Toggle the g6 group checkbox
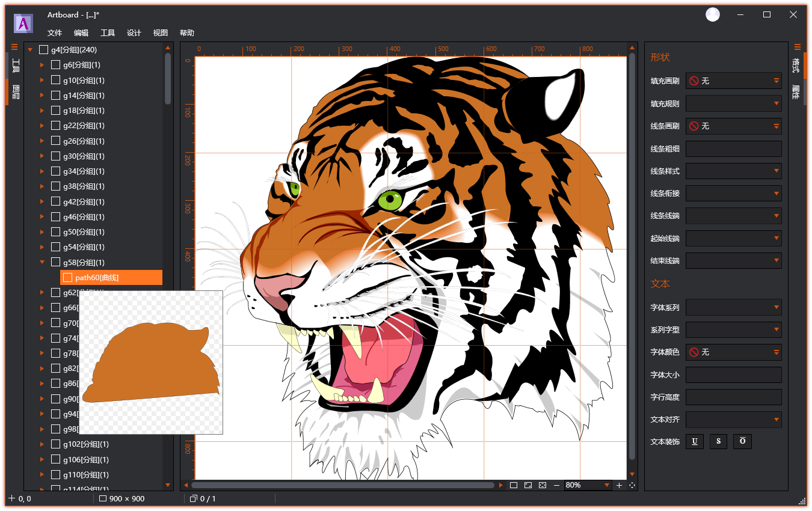Screen dimensions: 812x511 click(55, 65)
